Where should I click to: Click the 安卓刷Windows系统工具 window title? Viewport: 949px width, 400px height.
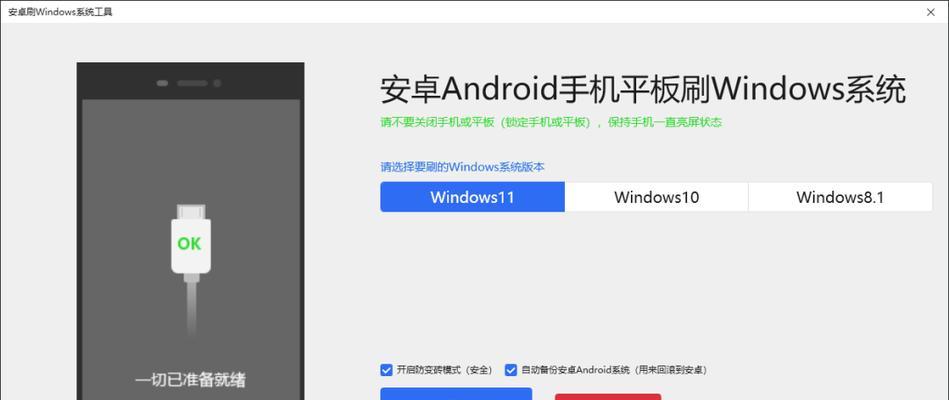pyautogui.click(x=60, y=11)
